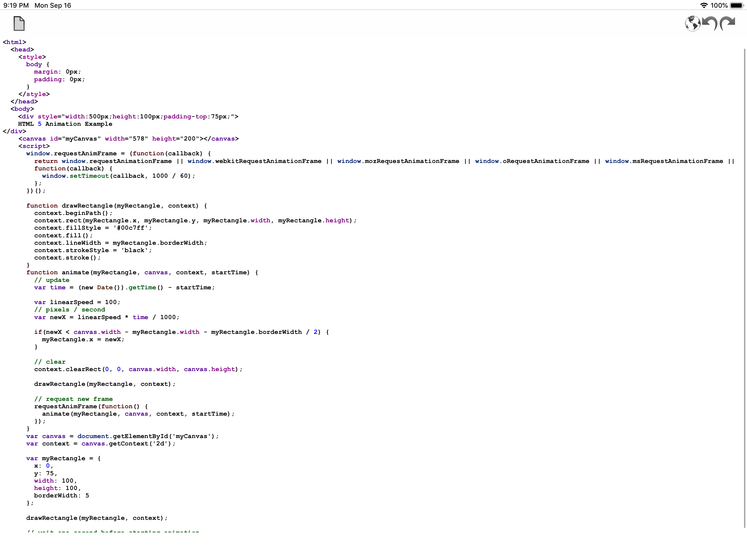Click the Wi-Fi status icon
Image resolution: width=747 pixels, height=560 pixels.
pos(704,5)
